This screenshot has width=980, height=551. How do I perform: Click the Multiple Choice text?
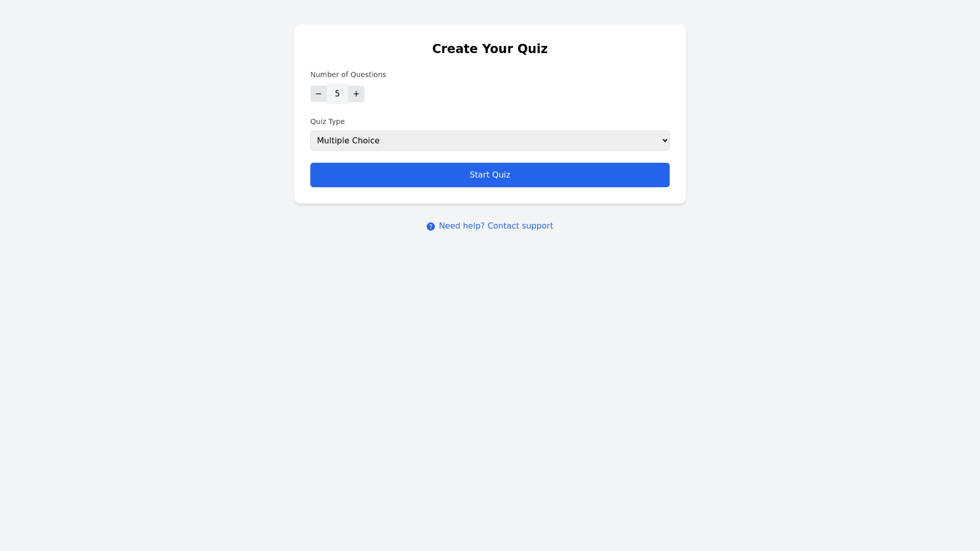[348, 141]
